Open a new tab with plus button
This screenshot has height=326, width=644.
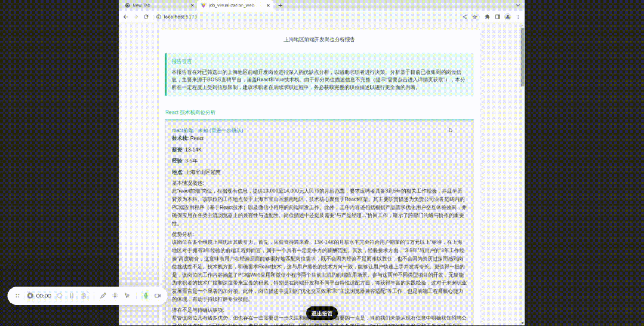281,5
